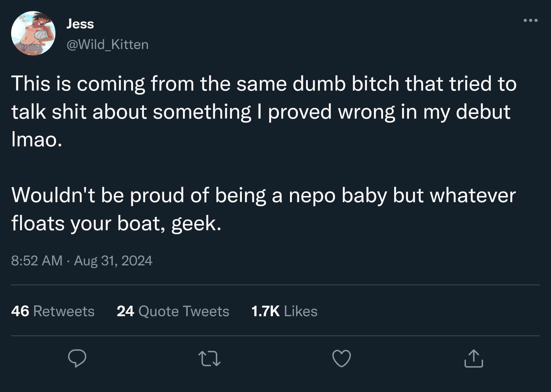Screen dimensions: 551x392
Task: View the 46 Retweets list
Action: (53, 311)
